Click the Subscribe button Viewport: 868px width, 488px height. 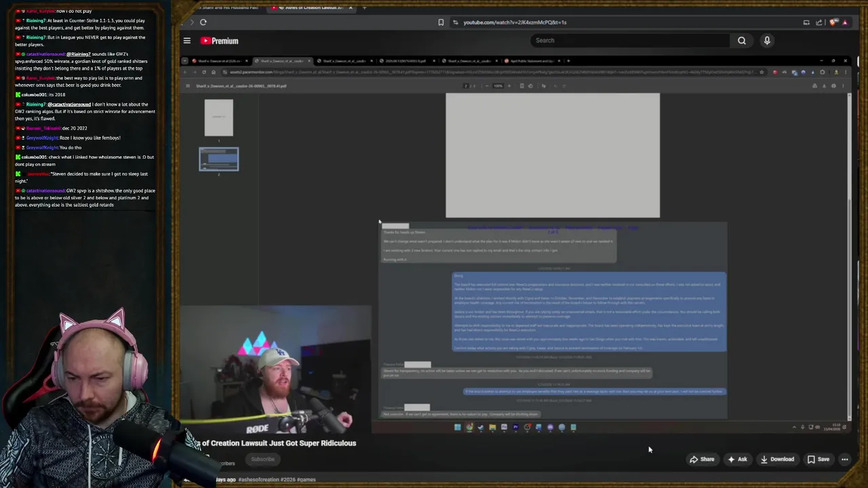(262, 460)
